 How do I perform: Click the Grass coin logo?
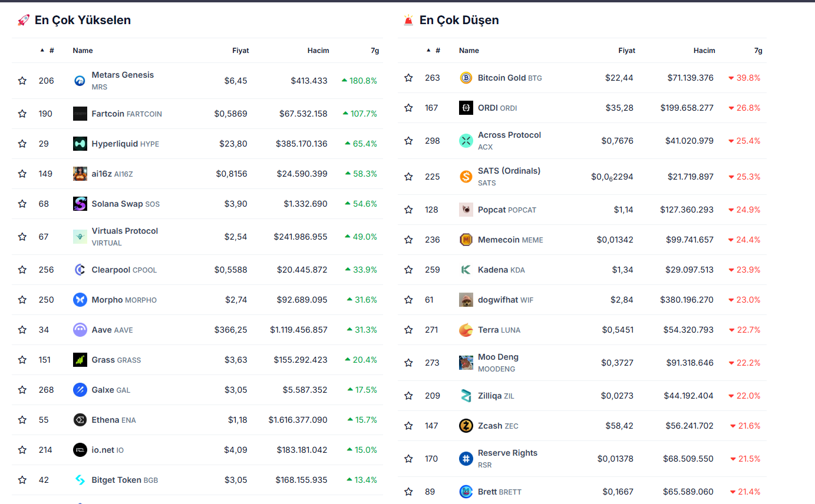(x=80, y=360)
